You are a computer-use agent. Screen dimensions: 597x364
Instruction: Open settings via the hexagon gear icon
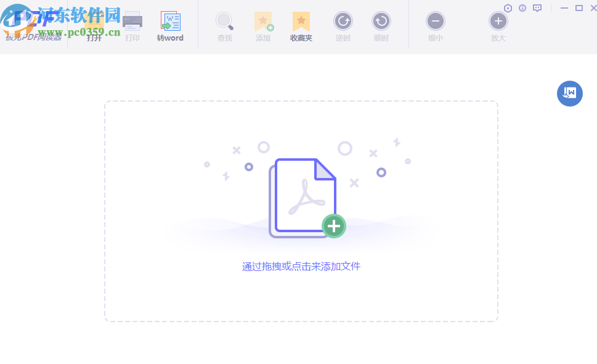(509, 8)
